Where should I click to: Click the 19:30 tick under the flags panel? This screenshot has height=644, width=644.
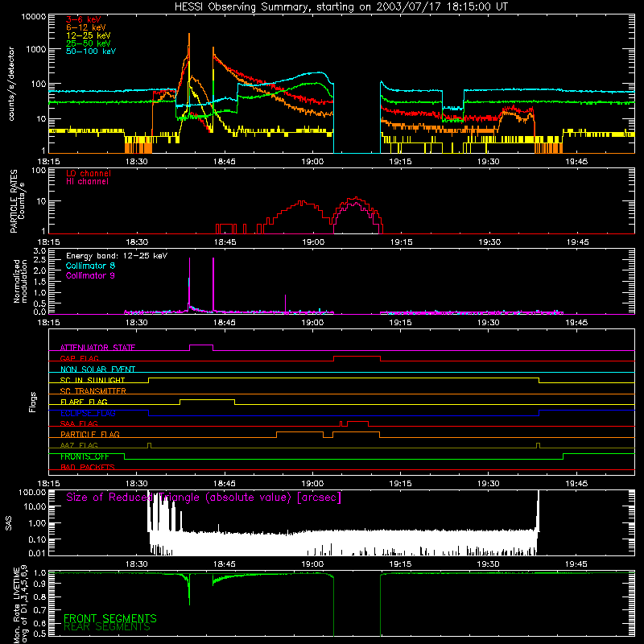pos(489,484)
